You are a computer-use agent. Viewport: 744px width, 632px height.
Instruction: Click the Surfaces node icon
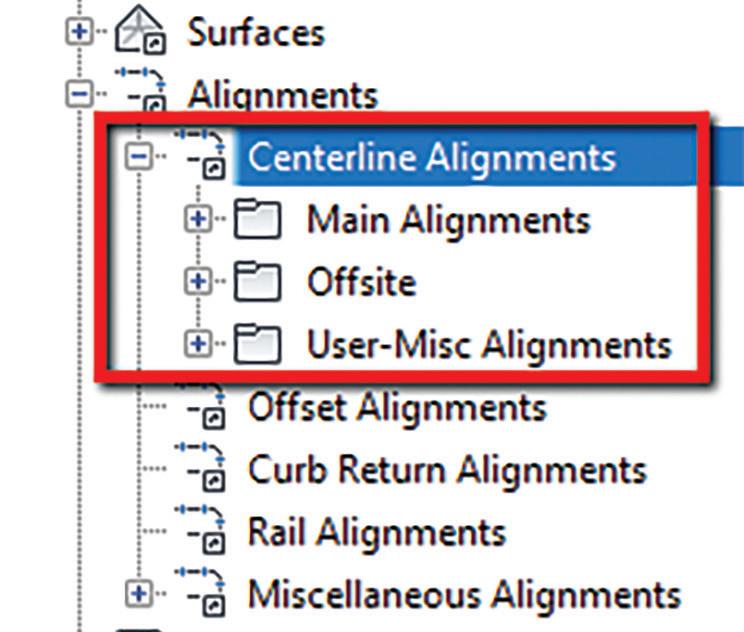tap(140, 30)
